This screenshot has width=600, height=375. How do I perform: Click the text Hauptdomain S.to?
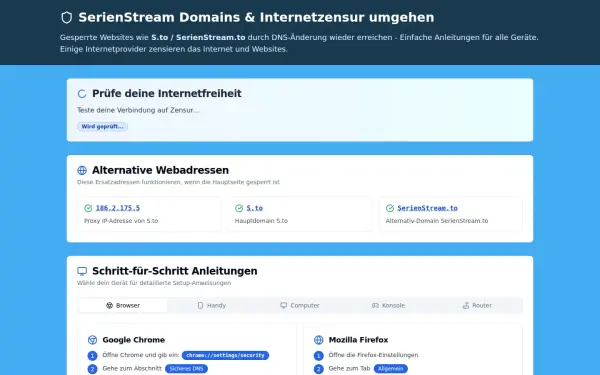point(261,221)
